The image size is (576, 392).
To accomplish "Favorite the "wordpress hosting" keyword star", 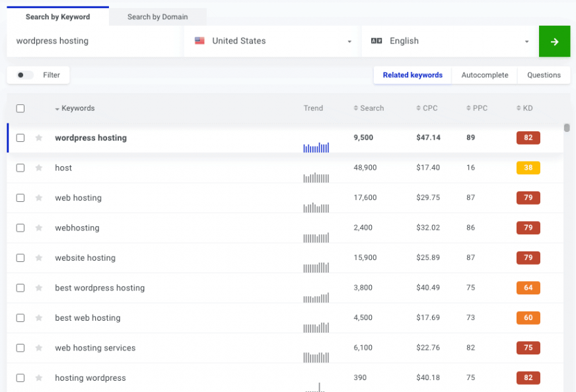I will click(x=38, y=138).
